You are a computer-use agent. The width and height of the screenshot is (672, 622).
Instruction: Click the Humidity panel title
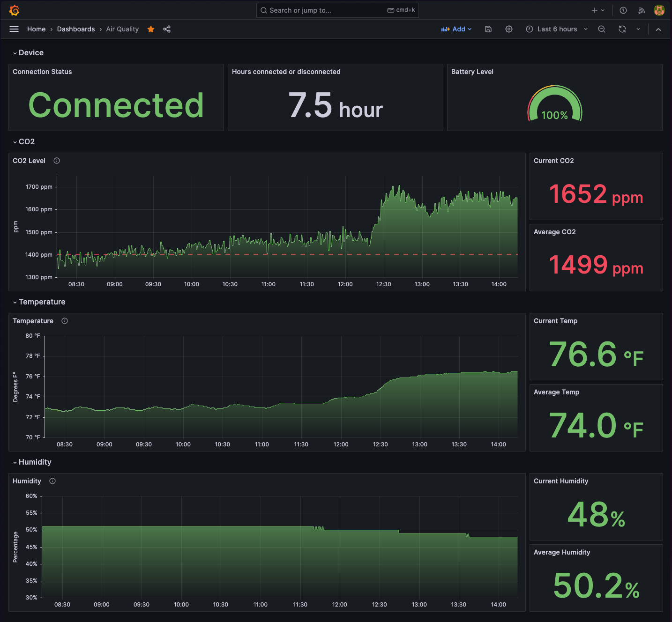tap(27, 481)
